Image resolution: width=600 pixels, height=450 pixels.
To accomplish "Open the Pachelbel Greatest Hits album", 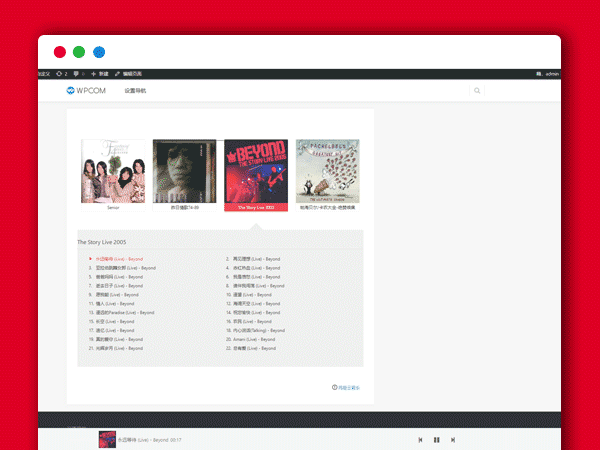I will coord(328,171).
